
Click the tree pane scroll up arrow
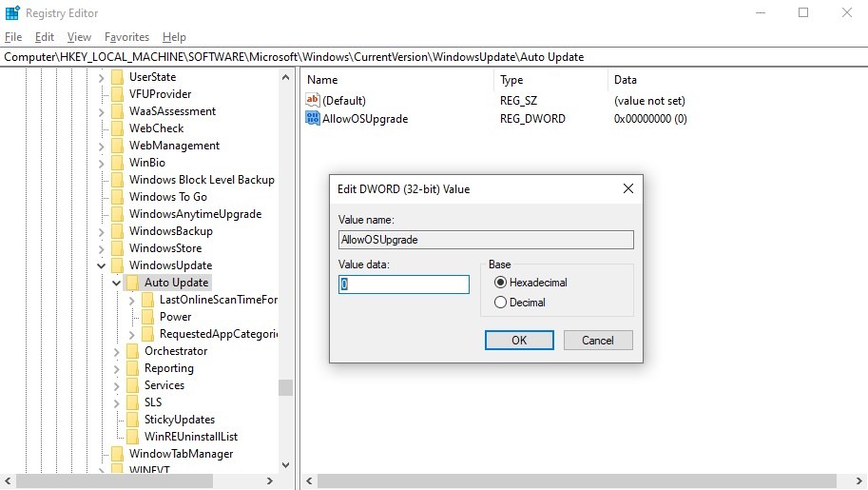point(285,78)
